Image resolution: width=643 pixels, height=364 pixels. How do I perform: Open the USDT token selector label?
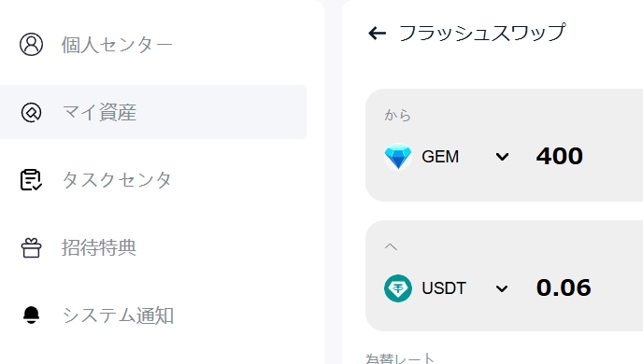pos(444,288)
